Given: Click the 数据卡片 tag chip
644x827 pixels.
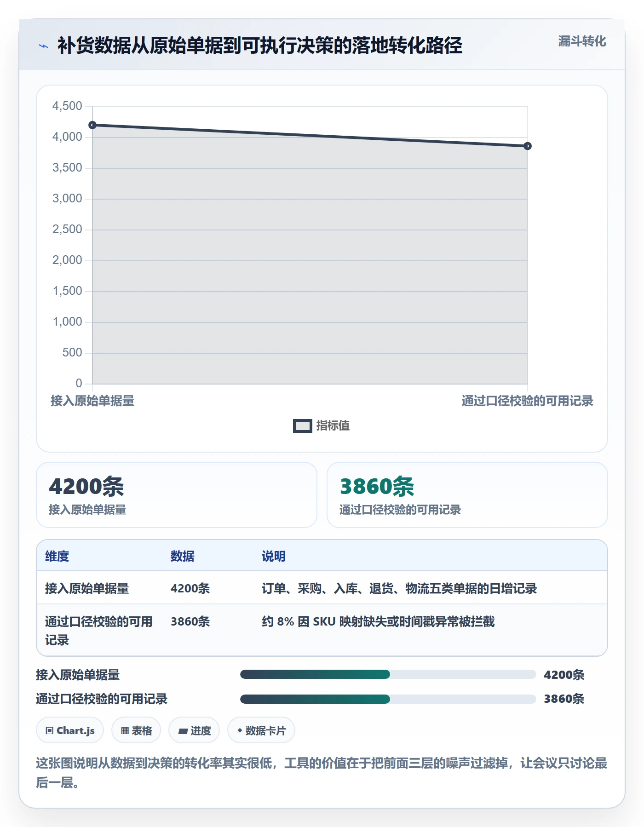Looking at the screenshot, I should [x=261, y=730].
